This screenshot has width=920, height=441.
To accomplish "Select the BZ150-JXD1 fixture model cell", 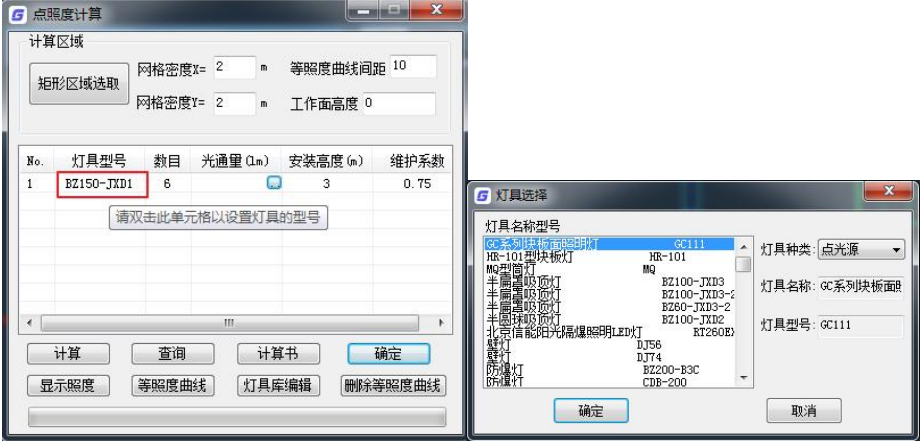I will coord(102,184).
